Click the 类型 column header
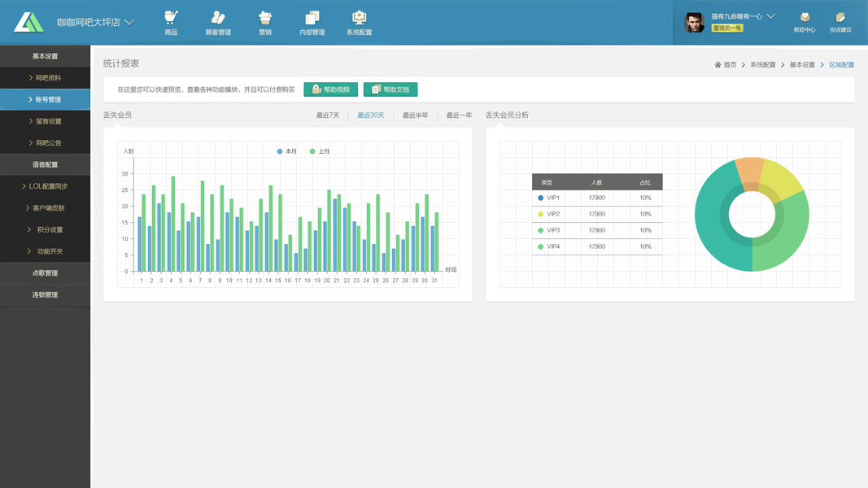Viewport: 868px width, 488px height. [x=547, y=182]
